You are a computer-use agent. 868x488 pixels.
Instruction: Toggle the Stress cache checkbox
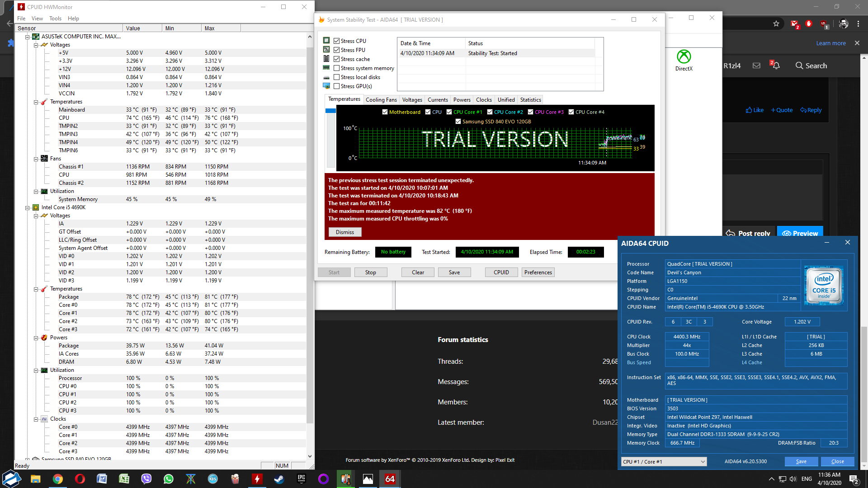(x=336, y=59)
